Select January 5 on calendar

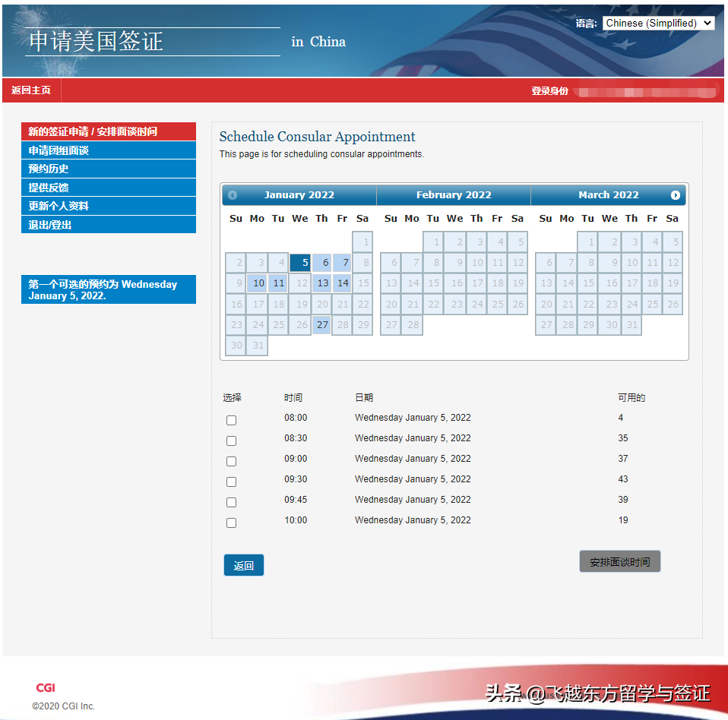(x=300, y=263)
